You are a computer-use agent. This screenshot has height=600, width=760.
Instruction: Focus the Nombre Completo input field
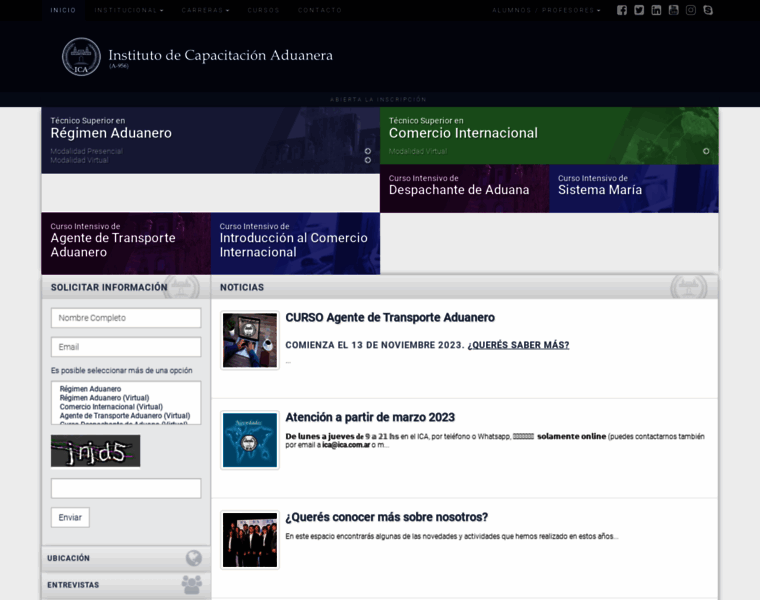click(126, 318)
